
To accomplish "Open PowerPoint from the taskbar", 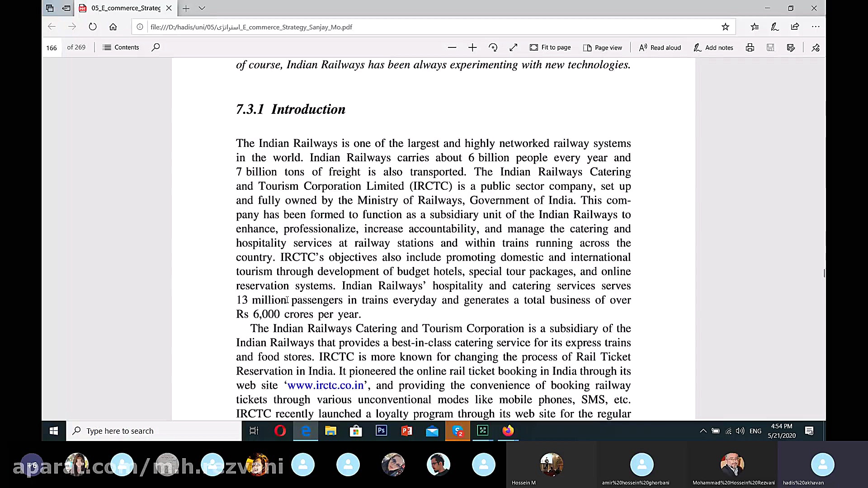I will pyautogui.click(x=407, y=431).
